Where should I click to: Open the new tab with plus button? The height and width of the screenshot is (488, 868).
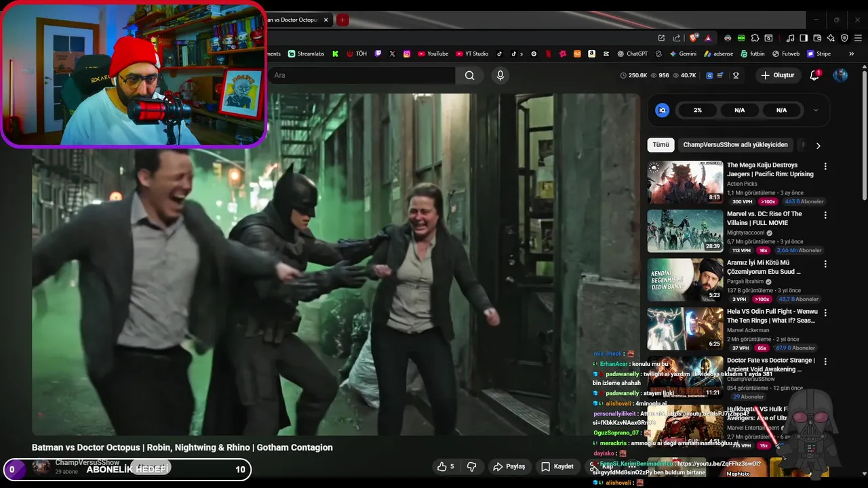point(342,20)
